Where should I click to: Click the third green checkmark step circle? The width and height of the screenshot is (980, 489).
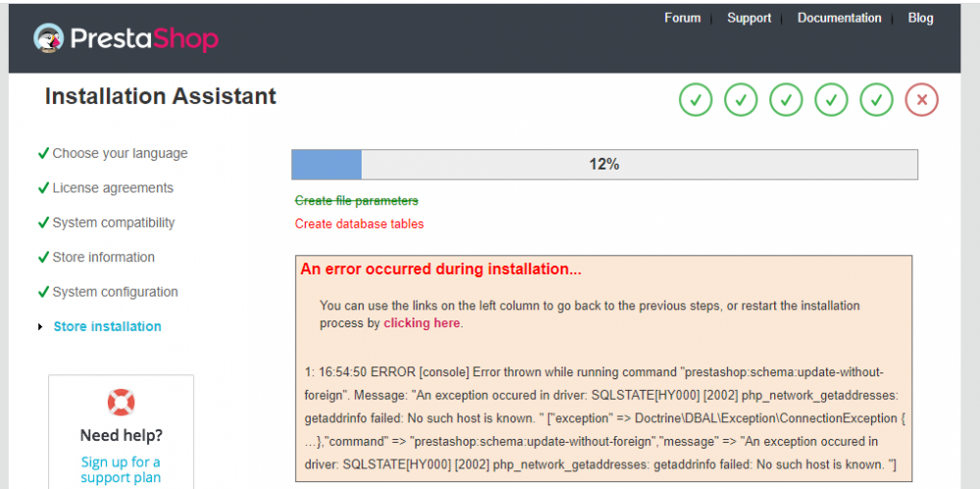[x=786, y=99]
